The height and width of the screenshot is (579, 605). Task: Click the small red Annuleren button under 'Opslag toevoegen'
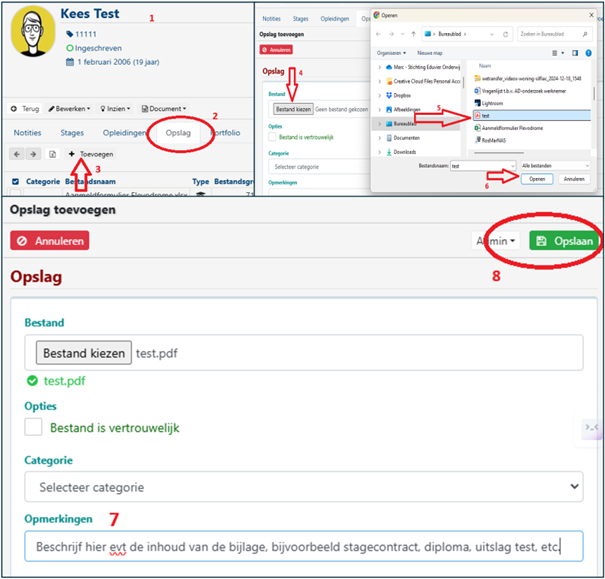click(x=276, y=50)
